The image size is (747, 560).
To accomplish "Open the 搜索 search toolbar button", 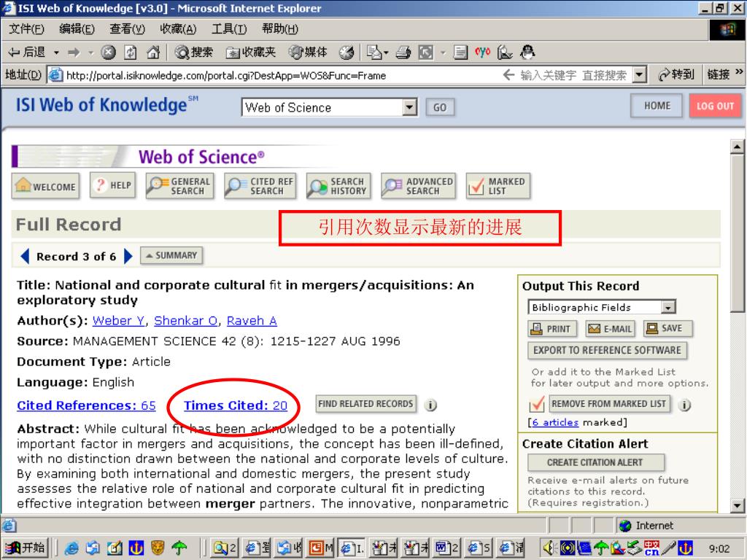I will coord(193,52).
